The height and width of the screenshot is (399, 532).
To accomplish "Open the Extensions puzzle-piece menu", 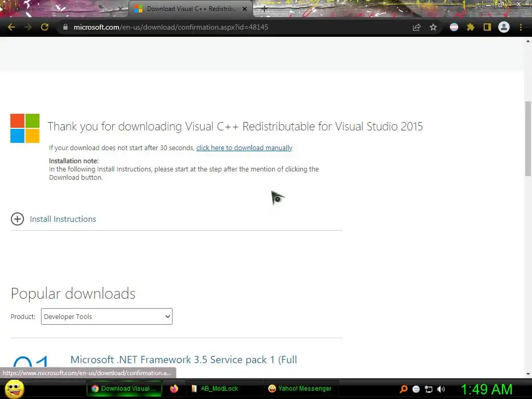I will [x=470, y=27].
